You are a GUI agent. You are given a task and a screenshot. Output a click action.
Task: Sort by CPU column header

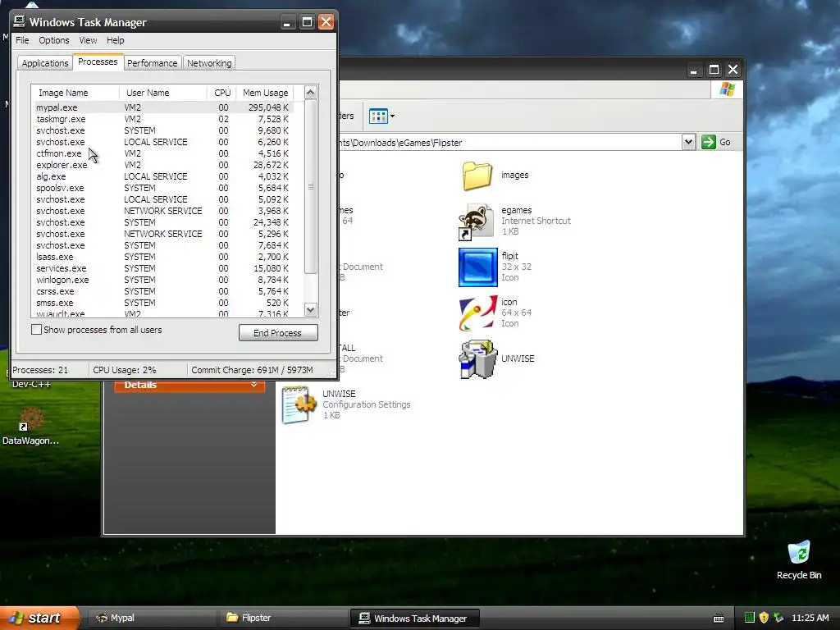[x=221, y=93]
